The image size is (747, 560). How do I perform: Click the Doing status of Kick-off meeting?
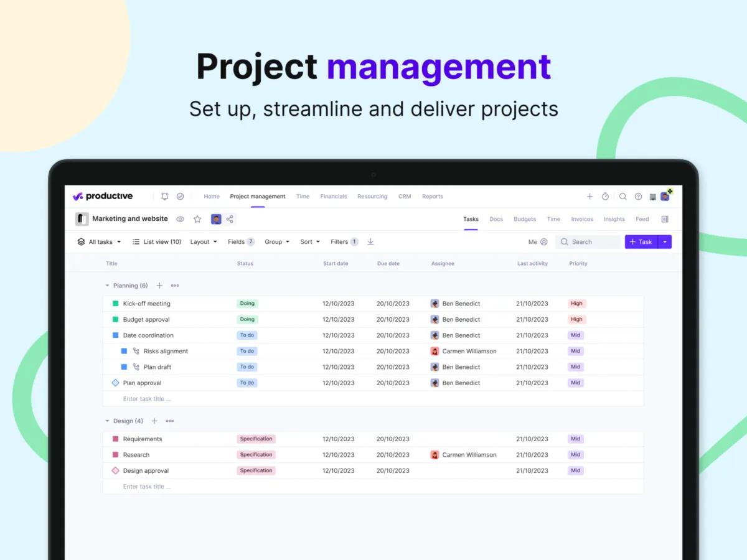[247, 304]
